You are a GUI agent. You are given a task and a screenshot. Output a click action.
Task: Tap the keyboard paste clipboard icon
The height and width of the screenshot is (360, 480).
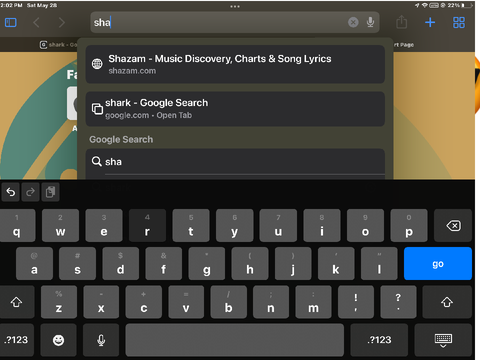point(50,192)
